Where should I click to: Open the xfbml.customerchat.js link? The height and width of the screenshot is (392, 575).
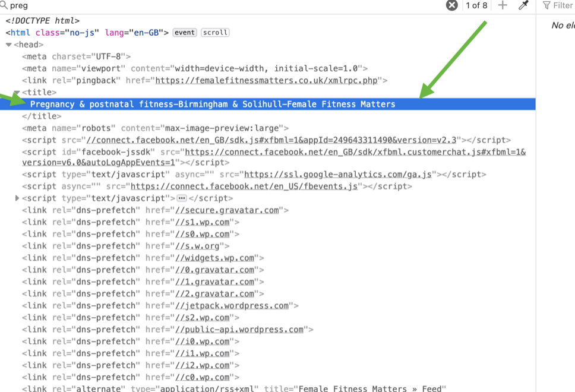click(x=355, y=152)
